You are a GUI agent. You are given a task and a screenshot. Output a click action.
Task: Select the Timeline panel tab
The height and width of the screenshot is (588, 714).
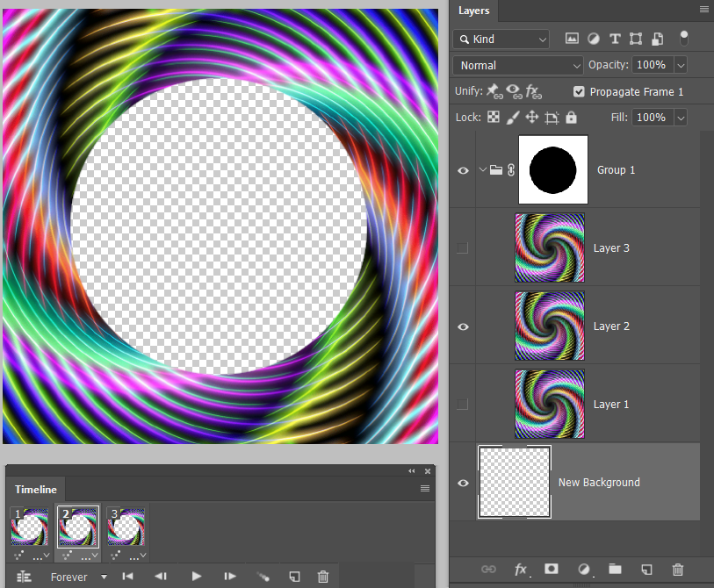pyautogui.click(x=35, y=489)
